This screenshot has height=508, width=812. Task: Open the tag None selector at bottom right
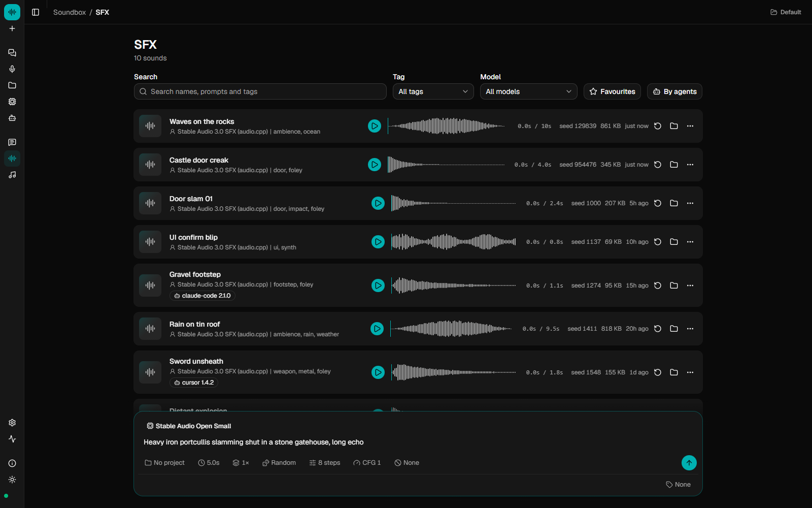coord(679,485)
